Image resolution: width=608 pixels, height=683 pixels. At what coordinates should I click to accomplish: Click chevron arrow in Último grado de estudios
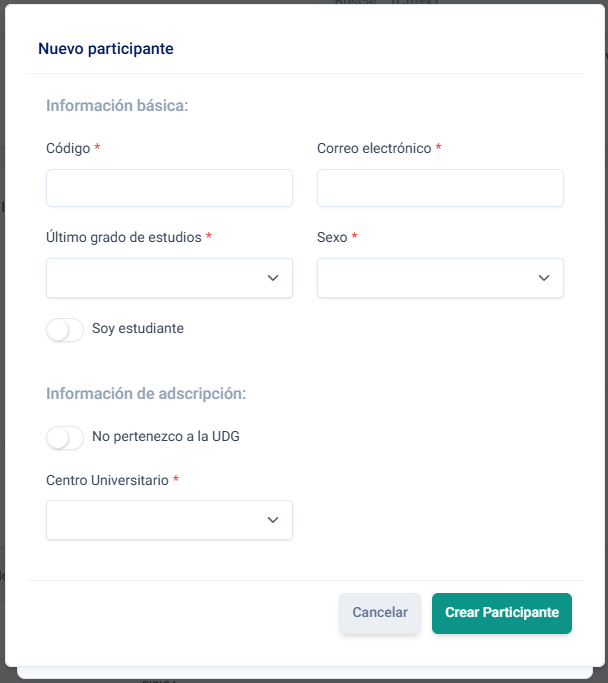(x=273, y=278)
